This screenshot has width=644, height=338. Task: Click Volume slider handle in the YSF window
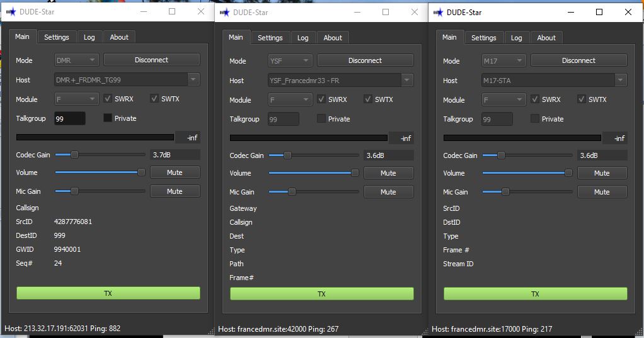click(x=355, y=173)
